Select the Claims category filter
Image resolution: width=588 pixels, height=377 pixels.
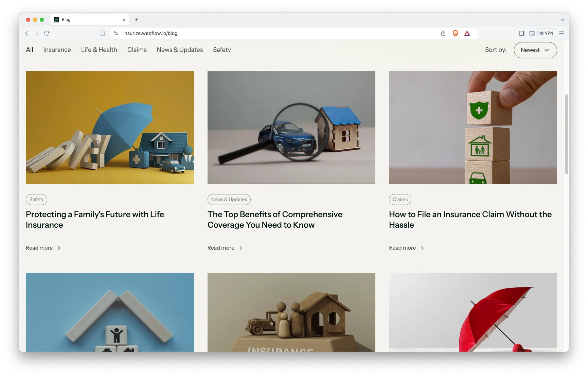click(137, 50)
